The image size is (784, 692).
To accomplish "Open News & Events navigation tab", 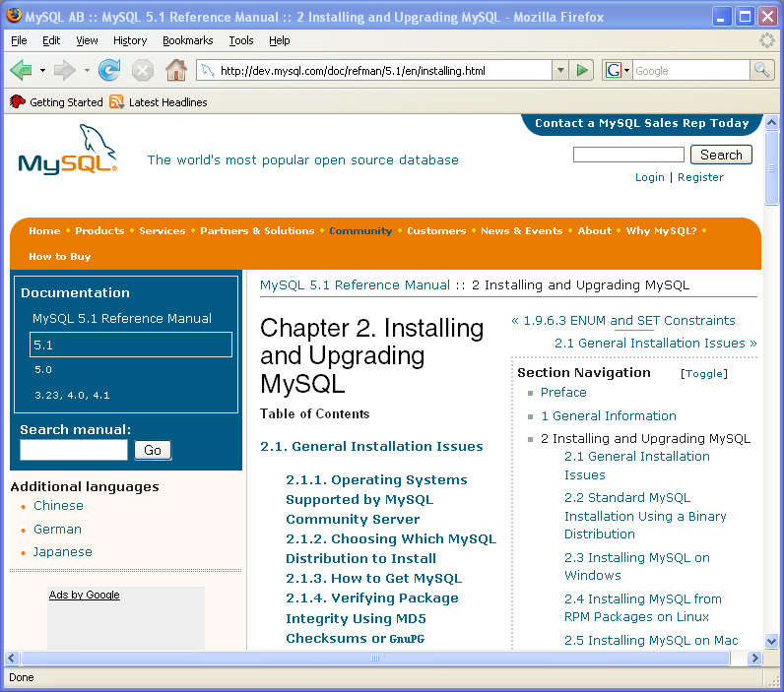I will 521,231.
